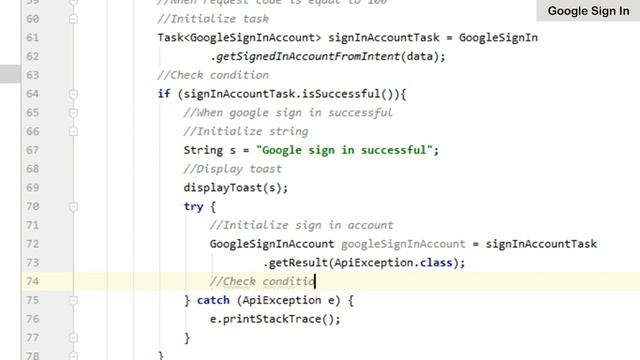
Task: Click the try keyword on line 70
Action: tap(193, 207)
